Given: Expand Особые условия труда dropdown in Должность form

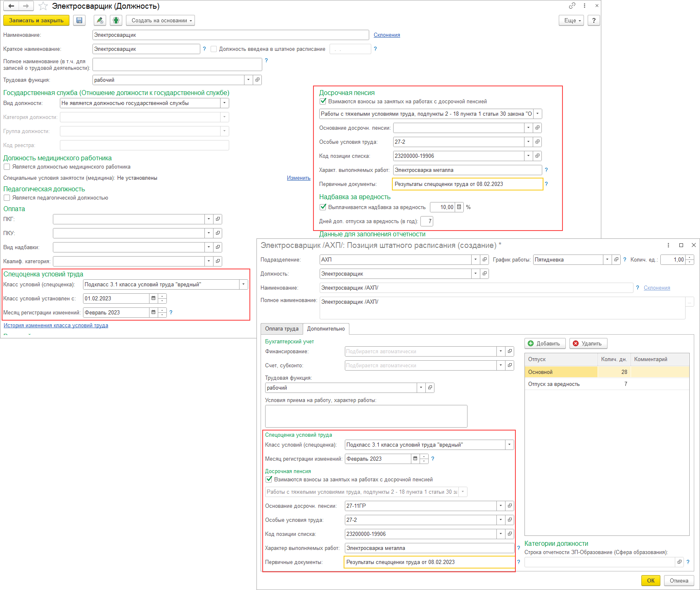Looking at the screenshot, I should [528, 142].
